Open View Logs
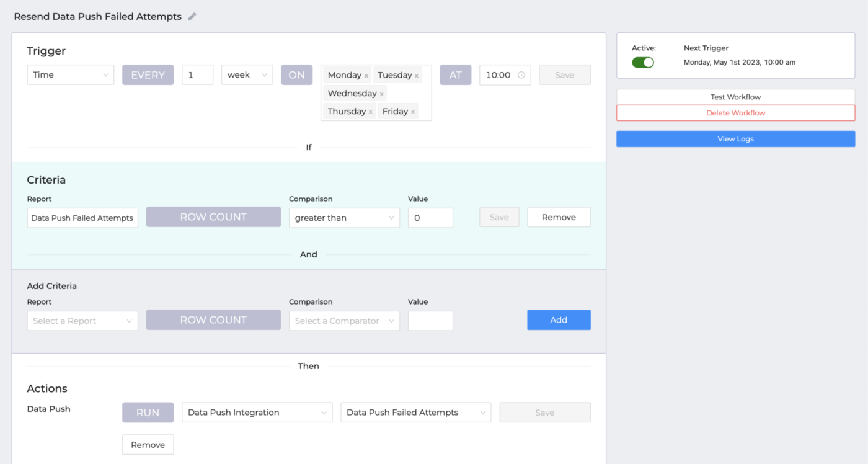The width and height of the screenshot is (868, 464). click(735, 138)
